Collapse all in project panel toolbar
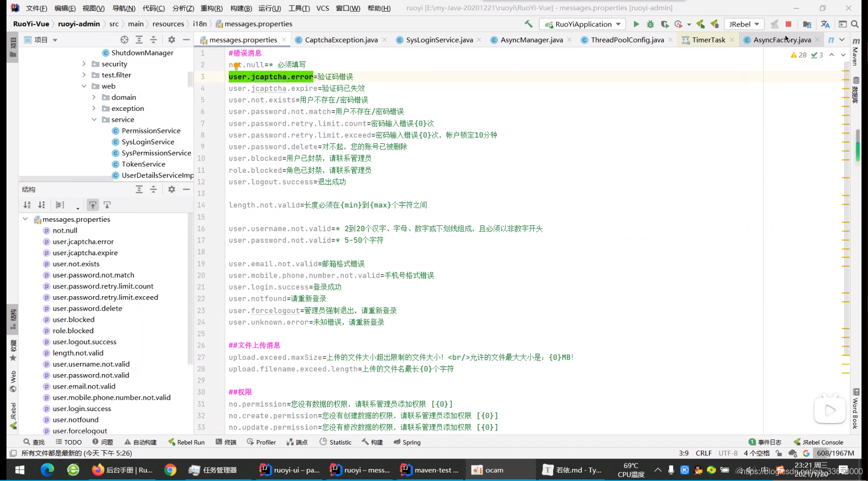Screen dimensions: 868x481 point(153,39)
